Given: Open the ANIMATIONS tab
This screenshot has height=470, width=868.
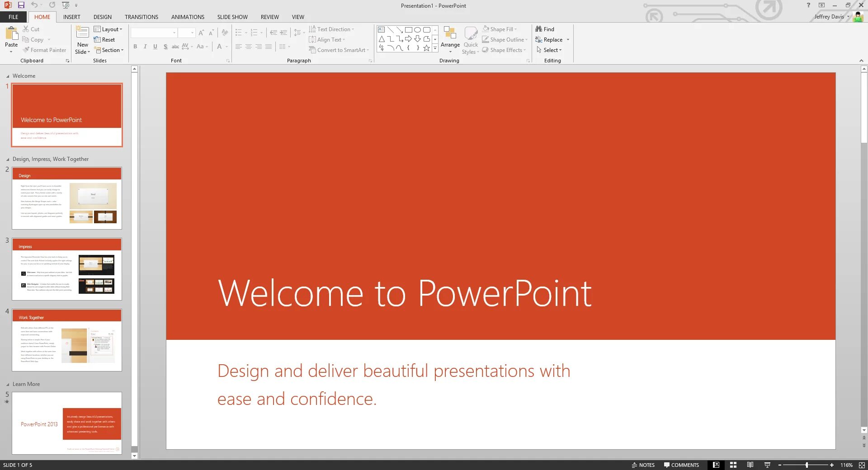Looking at the screenshot, I should [x=188, y=17].
